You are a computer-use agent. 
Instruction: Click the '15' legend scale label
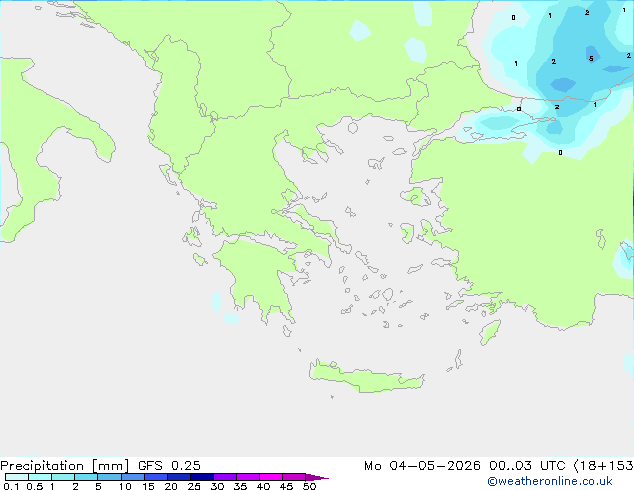tap(148, 486)
